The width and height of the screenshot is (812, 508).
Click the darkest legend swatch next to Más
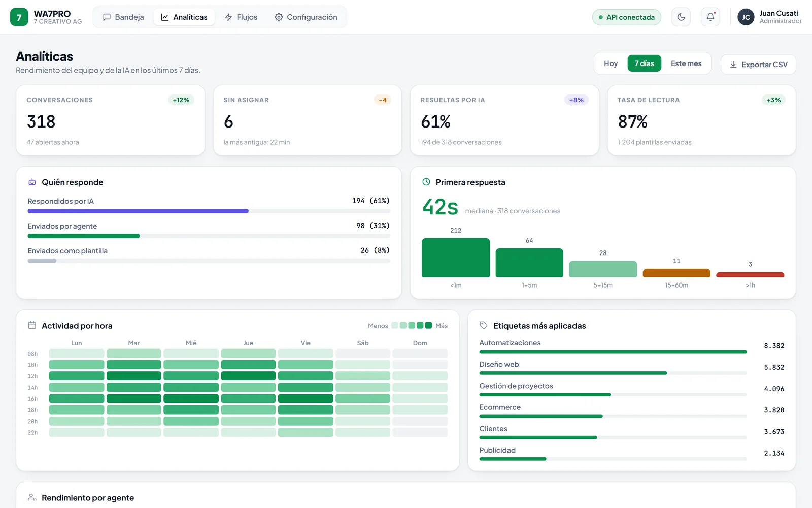point(428,325)
